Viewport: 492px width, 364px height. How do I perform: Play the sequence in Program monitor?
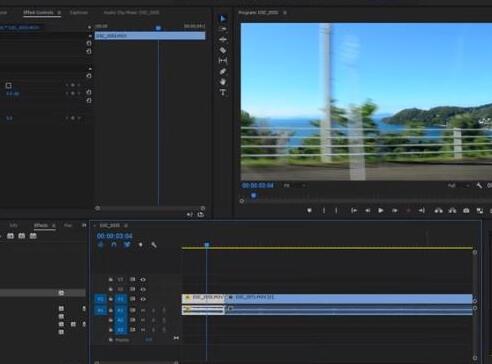pos(380,211)
